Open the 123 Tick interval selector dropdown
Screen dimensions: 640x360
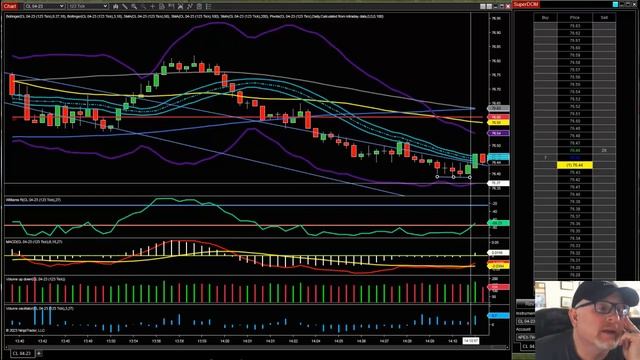[88, 6]
